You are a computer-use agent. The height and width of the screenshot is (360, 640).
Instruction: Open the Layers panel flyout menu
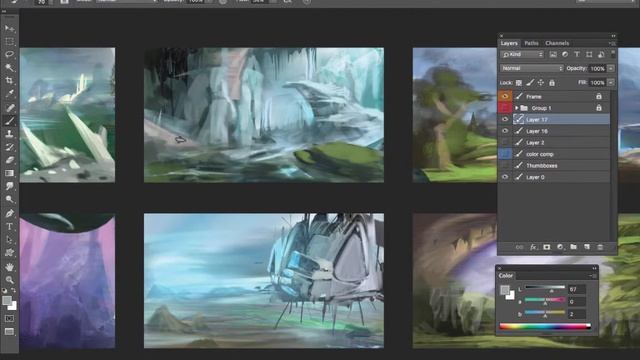pos(612,43)
